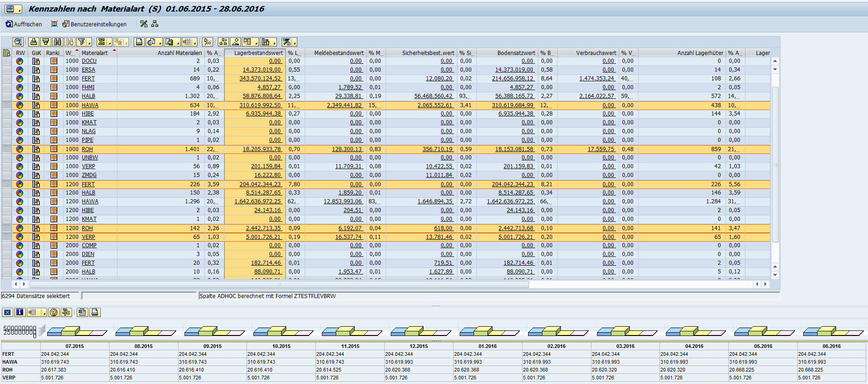Image resolution: width=868 pixels, height=384 pixels.
Task: Sort descending using the toolbar sort icon
Action: [x=45, y=42]
